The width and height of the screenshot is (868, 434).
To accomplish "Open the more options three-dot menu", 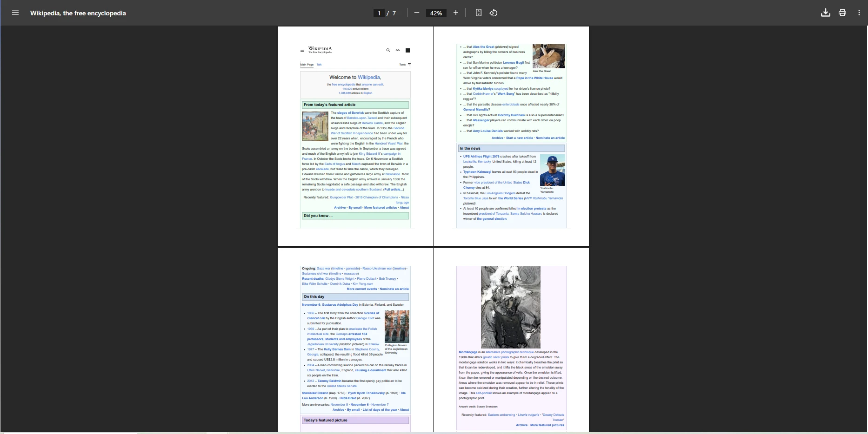I will tap(859, 13).
